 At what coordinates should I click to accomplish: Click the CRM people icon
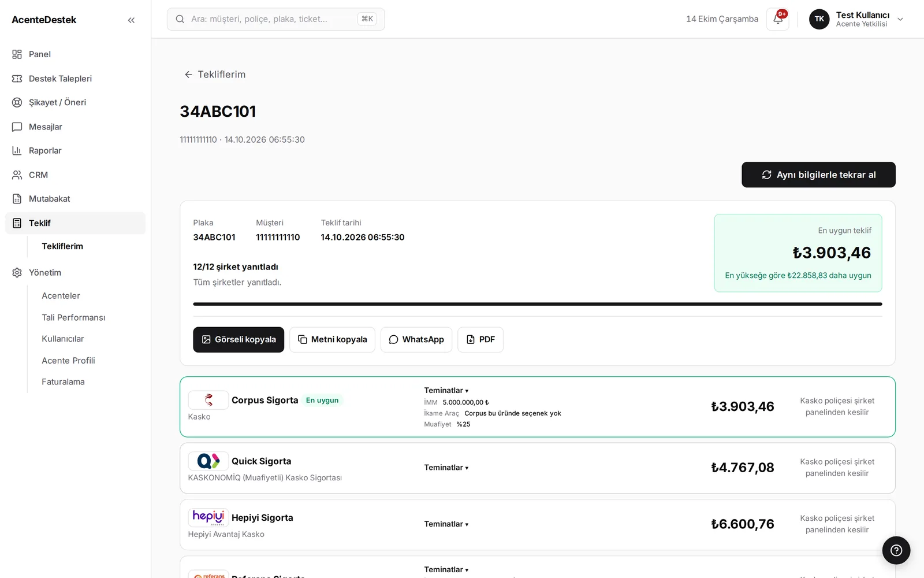tap(17, 175)
